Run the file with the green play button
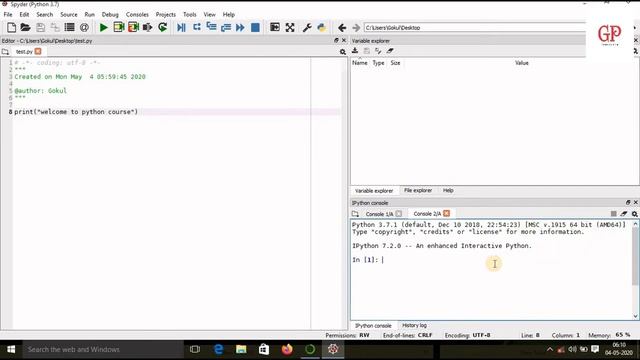 (104, 27)
